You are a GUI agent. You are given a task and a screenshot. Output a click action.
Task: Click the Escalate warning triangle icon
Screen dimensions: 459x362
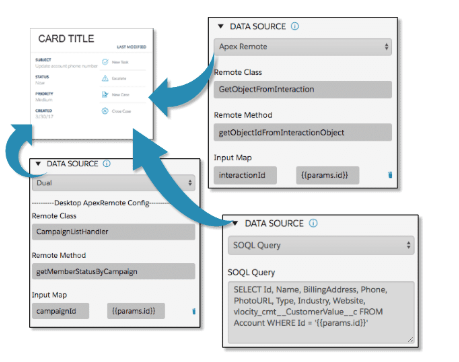click(105, 78)
